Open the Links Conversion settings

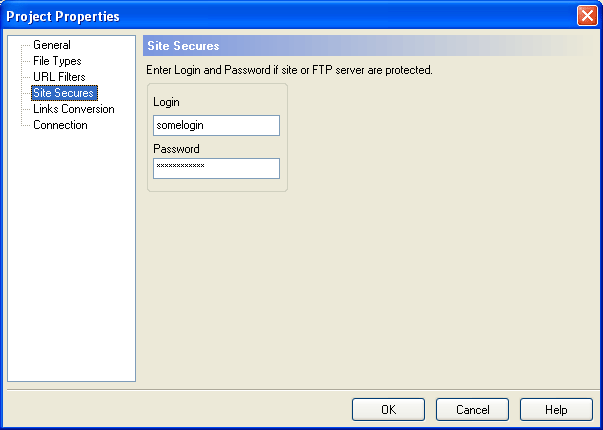(73, 109)
